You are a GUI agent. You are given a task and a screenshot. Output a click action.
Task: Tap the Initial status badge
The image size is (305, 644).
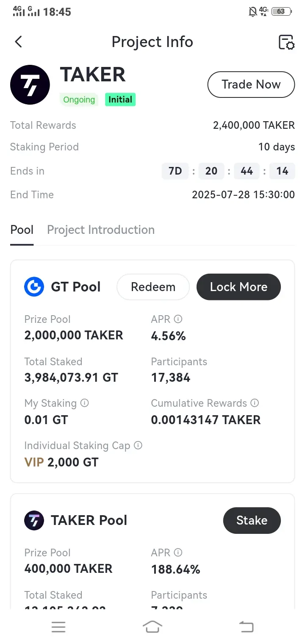(x=120, y=100)
